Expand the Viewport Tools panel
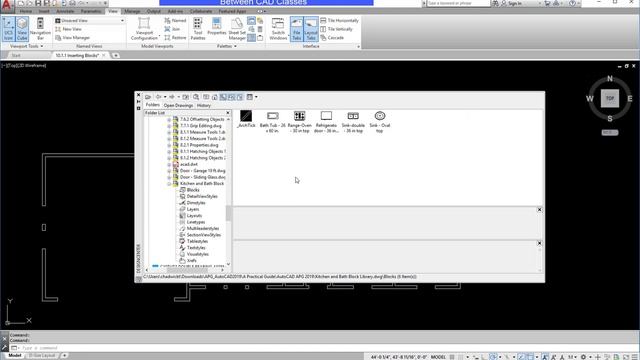 point(26,46)
